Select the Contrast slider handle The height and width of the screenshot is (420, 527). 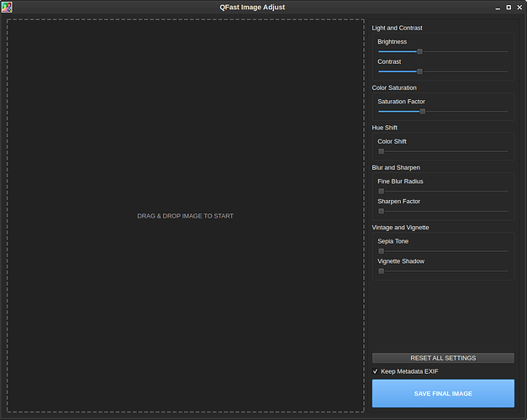pos(419,71)
